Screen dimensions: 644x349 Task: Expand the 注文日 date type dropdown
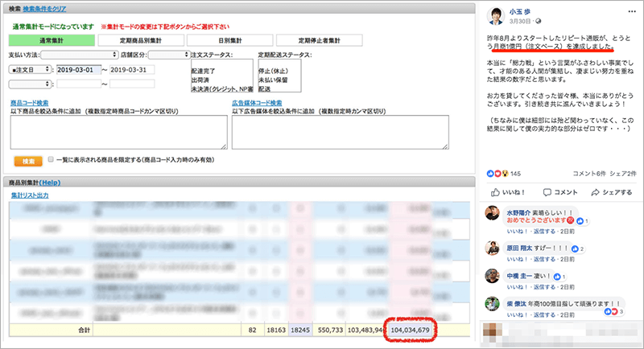pos(27,70)
